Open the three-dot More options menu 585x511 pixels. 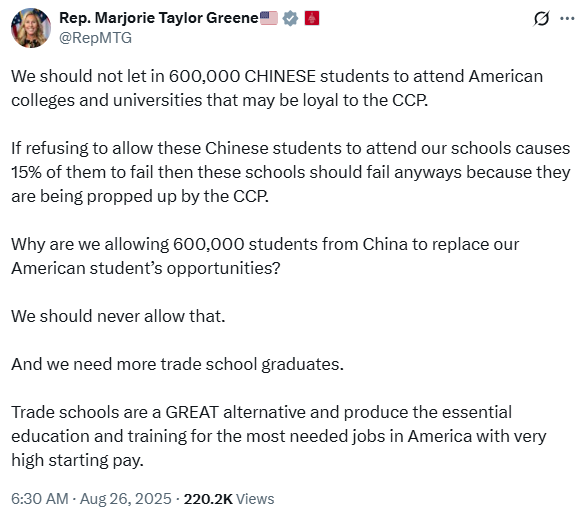(567, 18)
